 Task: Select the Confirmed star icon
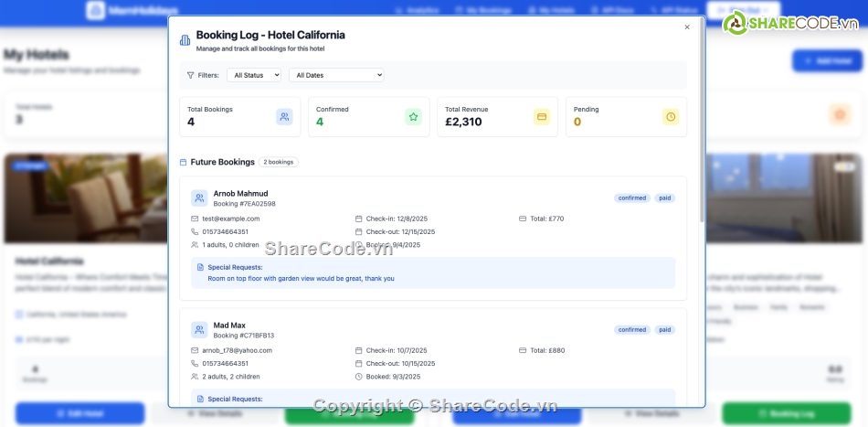(413, 117)
